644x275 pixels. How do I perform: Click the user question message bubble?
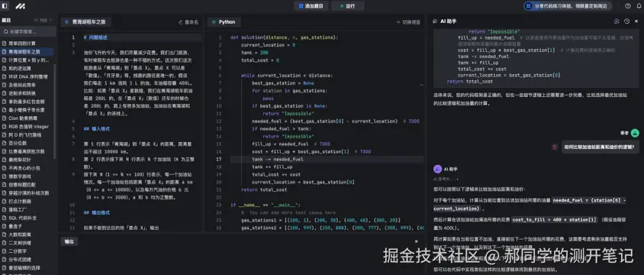(x=600, y=147)
